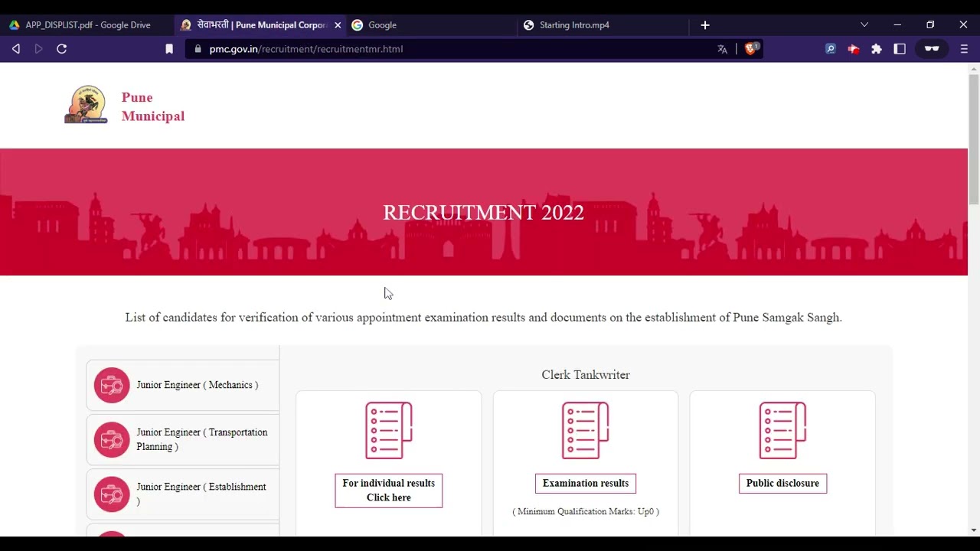Screen dimensions: 980x551
Task: Toggle the browser sidebar panel icon
Action: point(900,49)
